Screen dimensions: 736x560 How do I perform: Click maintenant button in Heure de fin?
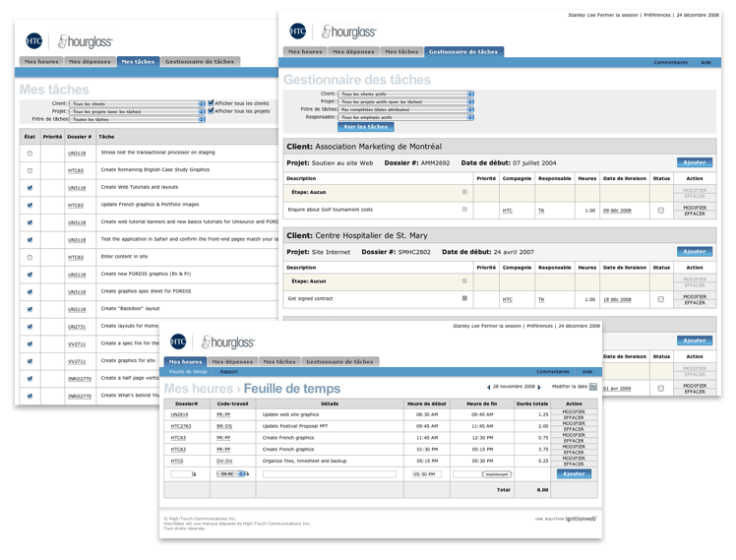click(497, 474)
